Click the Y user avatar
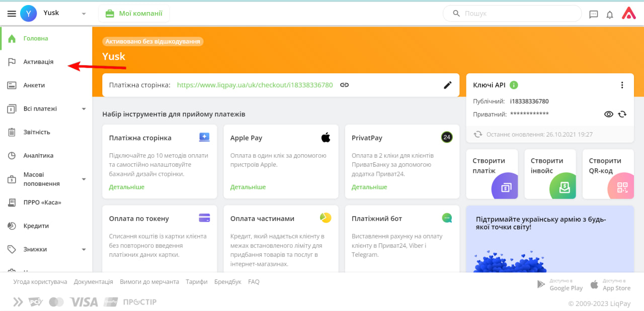This screenshot has width=644, height=311. [x=28, y=14]
